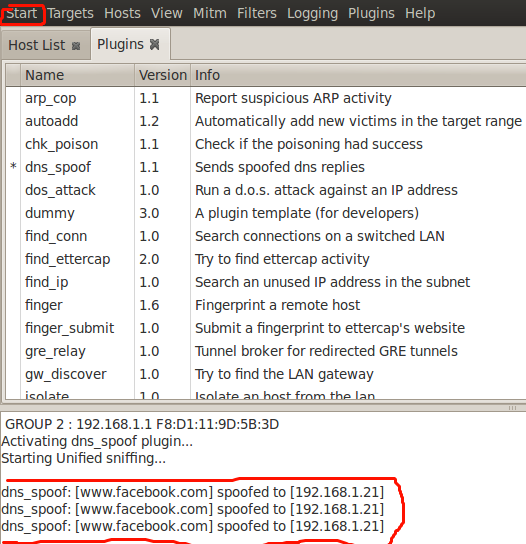Click 'Sends spoofed dns replies' description
526x544 pixels.
click(280, 167)
